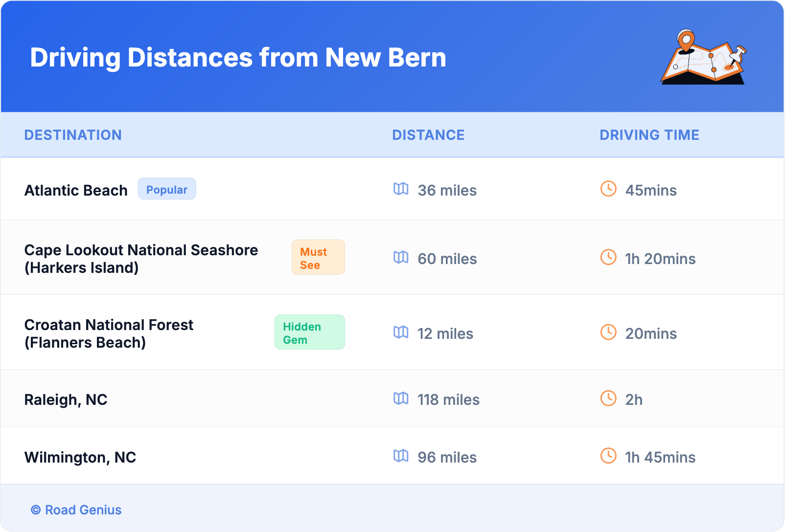Click the Must See badge
Screen dimensions: 785x532
[x=318, y=258]
